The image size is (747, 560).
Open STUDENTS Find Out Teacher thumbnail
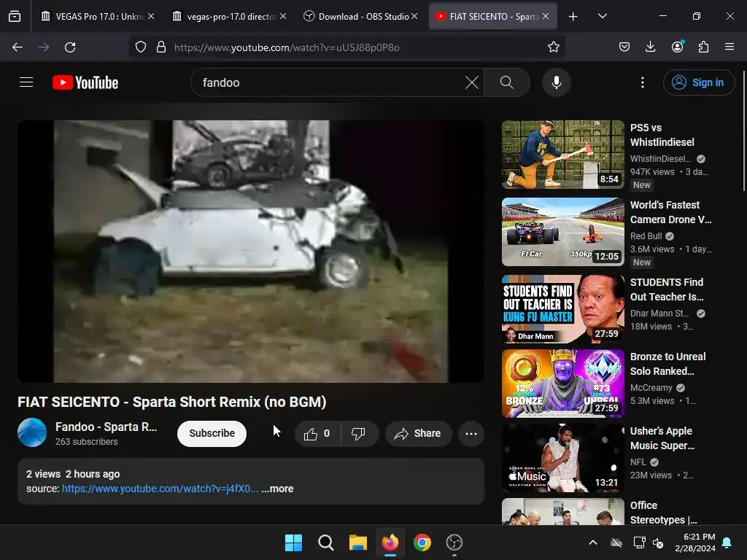click(x=562, y=309)
